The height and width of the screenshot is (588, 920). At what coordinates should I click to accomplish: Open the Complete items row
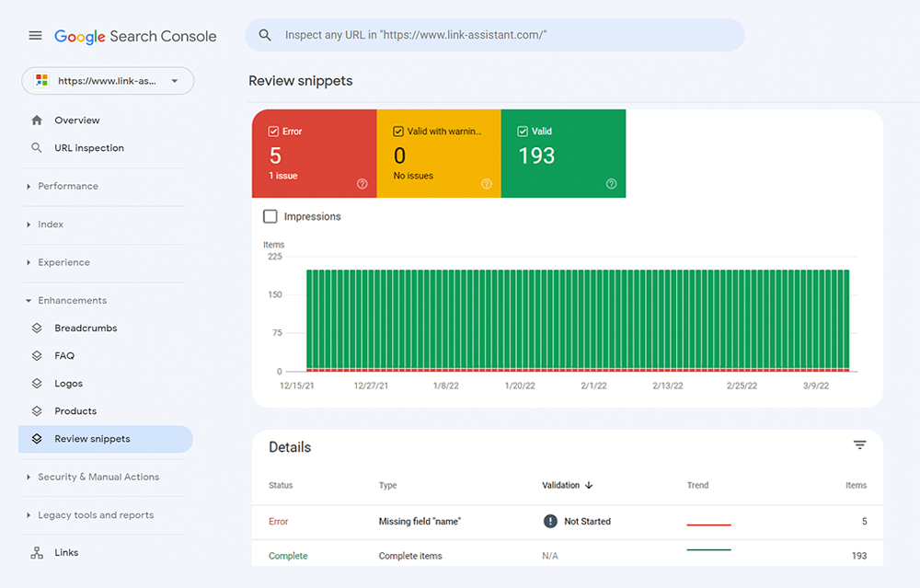568,553
